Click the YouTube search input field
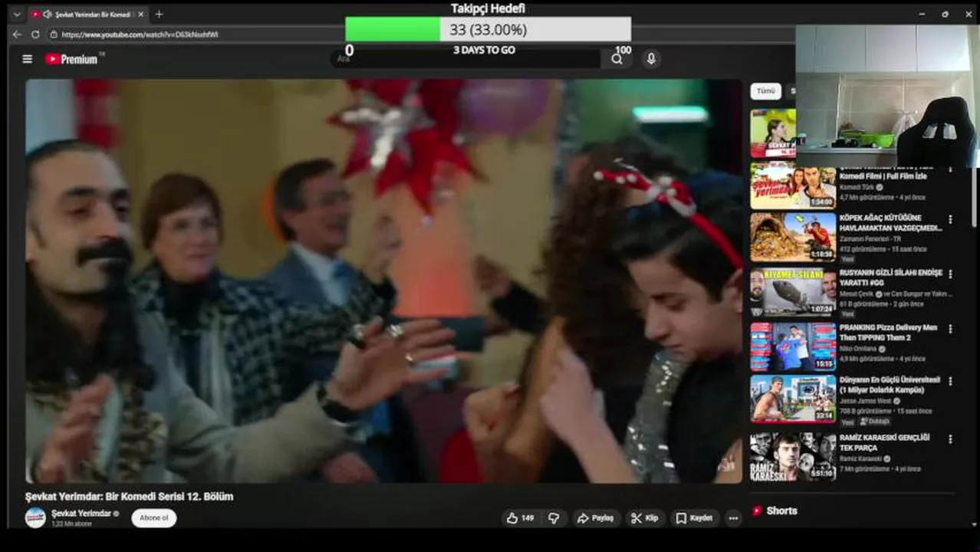The image size is (980, 552). 468,59
